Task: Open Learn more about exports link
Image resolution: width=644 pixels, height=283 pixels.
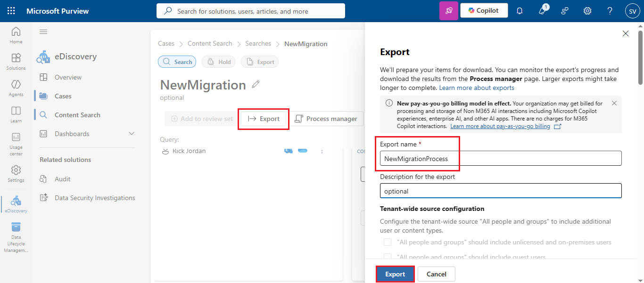Action: pos(477,88)
